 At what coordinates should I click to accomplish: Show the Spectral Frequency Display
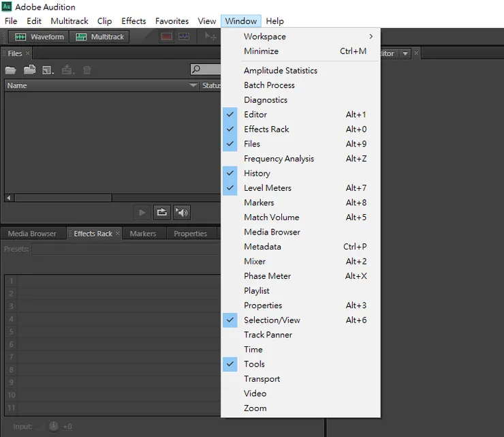[167, 37]
